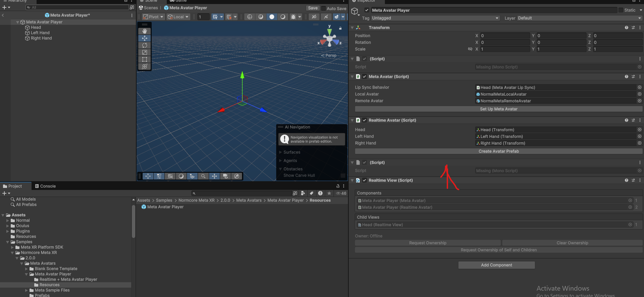Click the search by label tag icon
The height and width of the screenshot is (297, 644).
pyautogui.click(x=311, y=193)
